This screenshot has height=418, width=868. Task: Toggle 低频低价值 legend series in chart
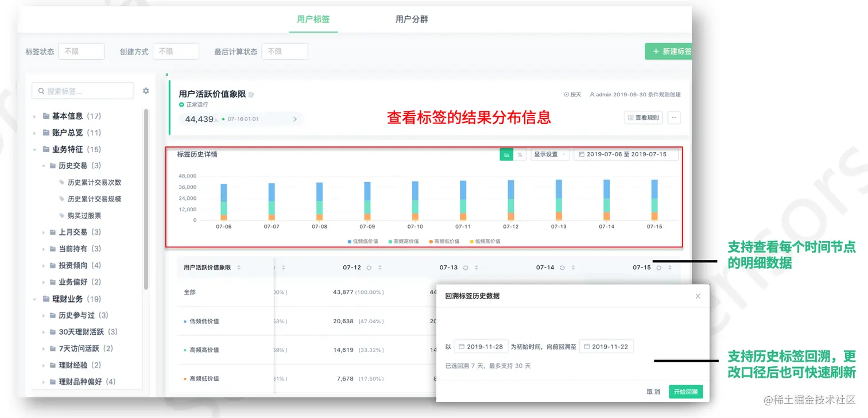tap(363, 242)
